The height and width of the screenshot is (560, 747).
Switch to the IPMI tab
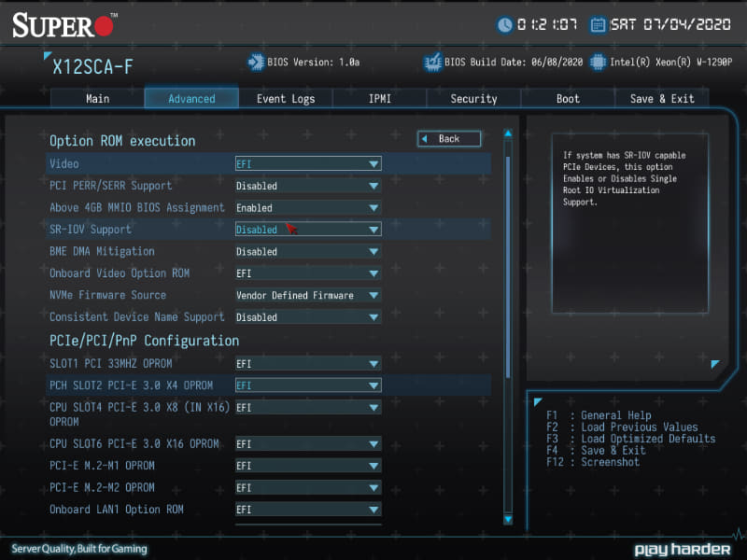pyautogui.click(x=379, y=98)
